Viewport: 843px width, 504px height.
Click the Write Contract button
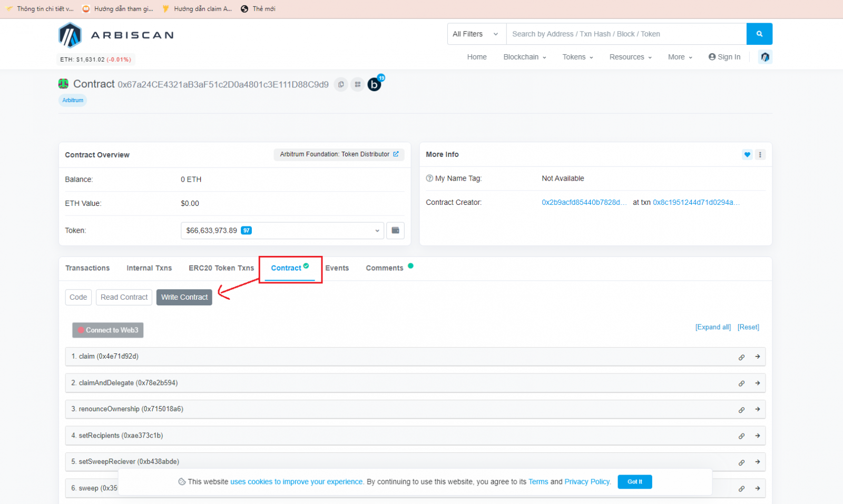[184, 297]
